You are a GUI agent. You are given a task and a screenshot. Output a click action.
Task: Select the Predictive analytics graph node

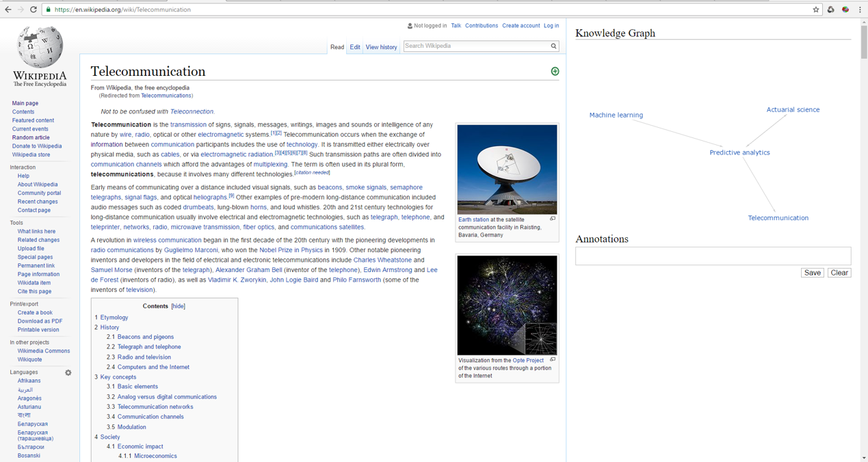point(739,152)
